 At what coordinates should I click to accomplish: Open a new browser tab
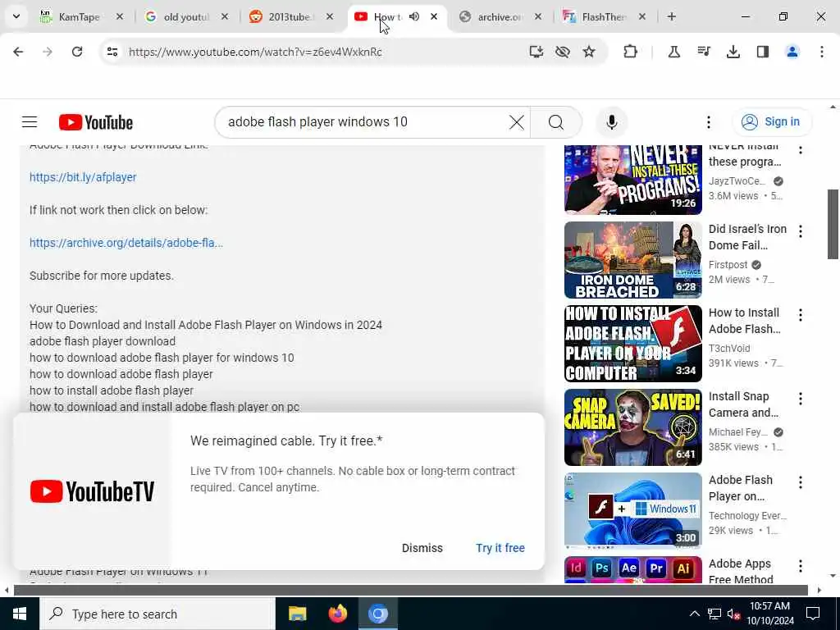[671, 16]
